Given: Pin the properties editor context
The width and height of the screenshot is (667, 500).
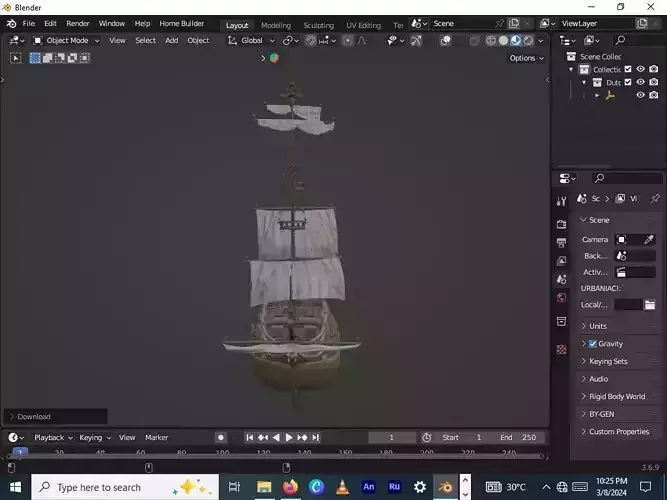Looking at the screenshot, I should point(655,199).
